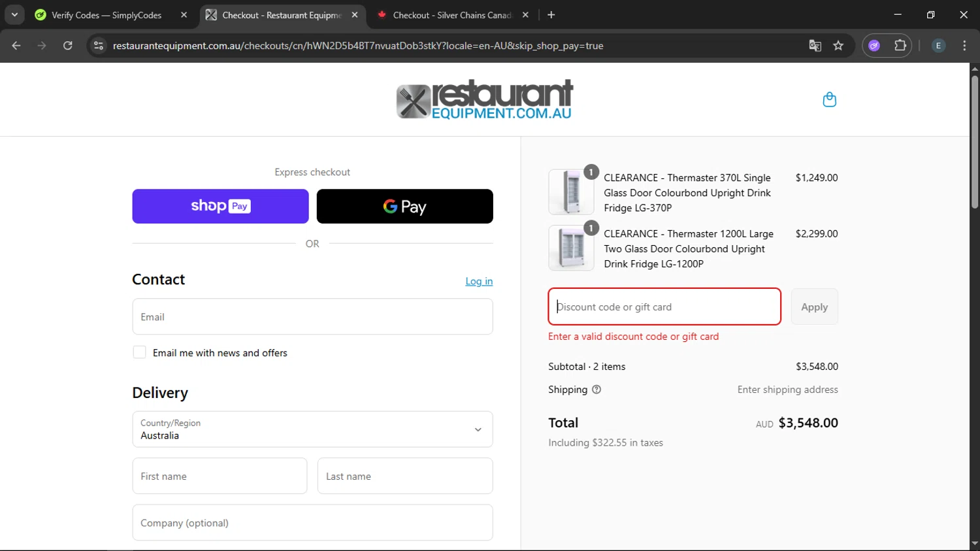This screenshot has height=551, width=980.
Task: Click the browser forward arrow
Action: point(42,46)
